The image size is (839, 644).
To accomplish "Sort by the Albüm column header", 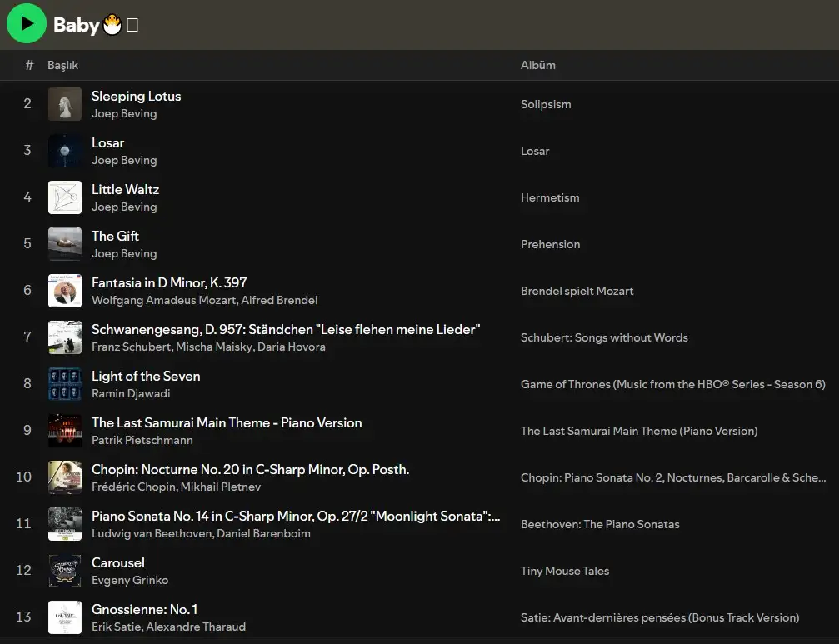I will pyautogui.click(x=537, y=65).
